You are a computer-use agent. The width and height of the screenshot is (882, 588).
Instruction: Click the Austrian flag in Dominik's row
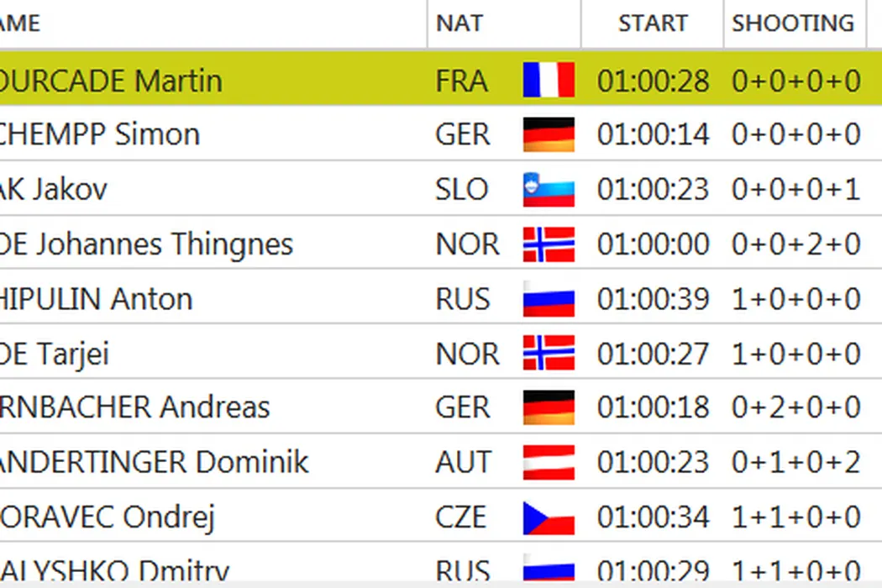coord(549,463)
